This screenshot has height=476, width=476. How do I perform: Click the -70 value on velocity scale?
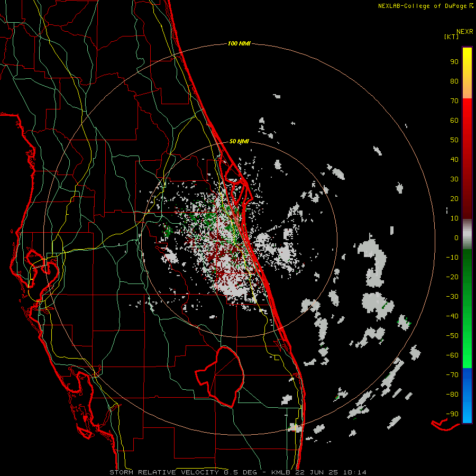[x=452, y=375]
